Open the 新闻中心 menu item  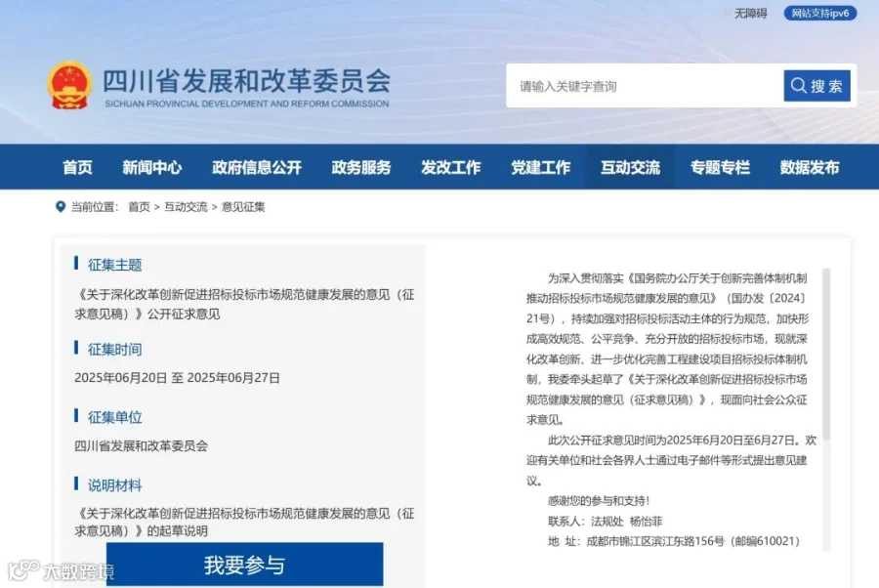coord(151,167)
